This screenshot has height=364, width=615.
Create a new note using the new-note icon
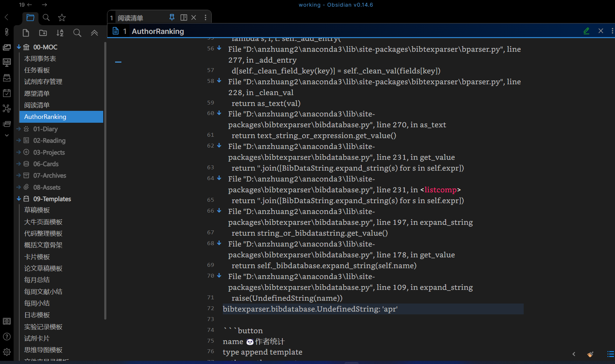point(26,33)
